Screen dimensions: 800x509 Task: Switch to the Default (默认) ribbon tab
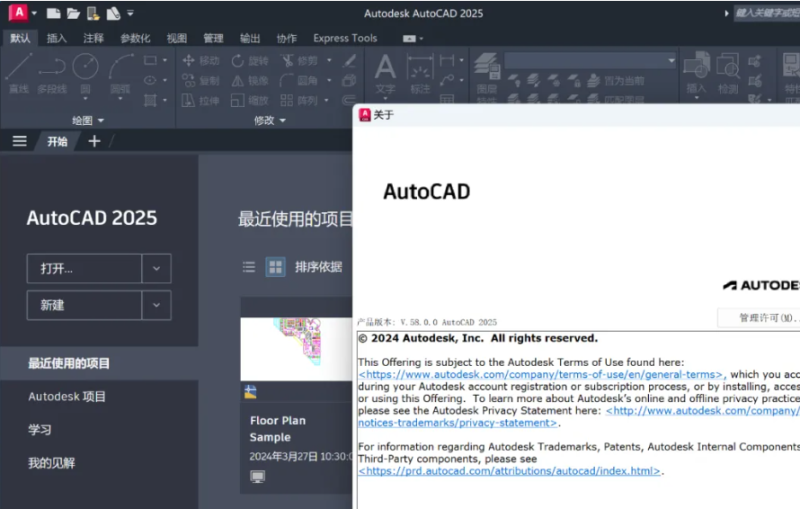click(20, 38)
